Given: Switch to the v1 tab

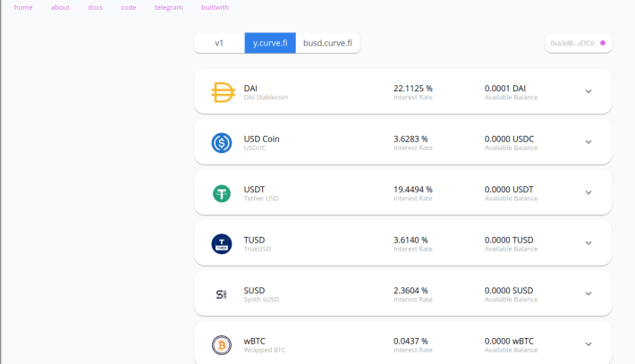Looking at the screenshot, I should tap(219, 43).
